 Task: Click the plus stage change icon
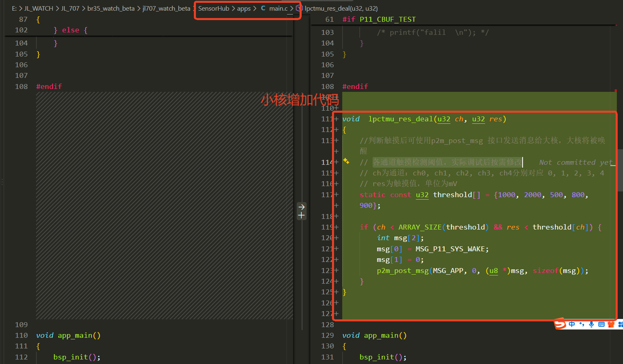point(302,215)
